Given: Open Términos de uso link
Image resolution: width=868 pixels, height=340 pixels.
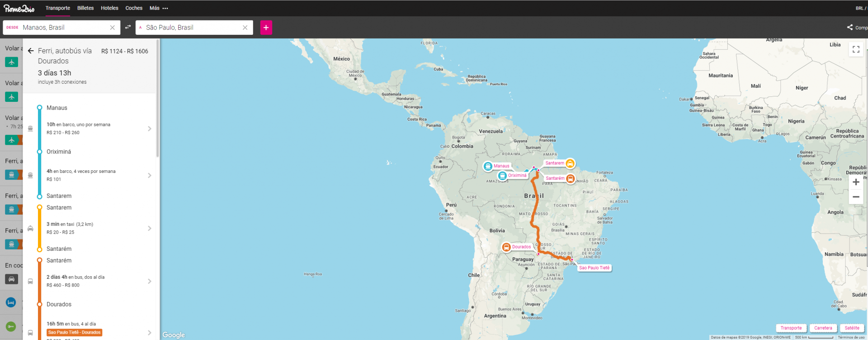Looking at the screenshot, I should pos(851,337).
